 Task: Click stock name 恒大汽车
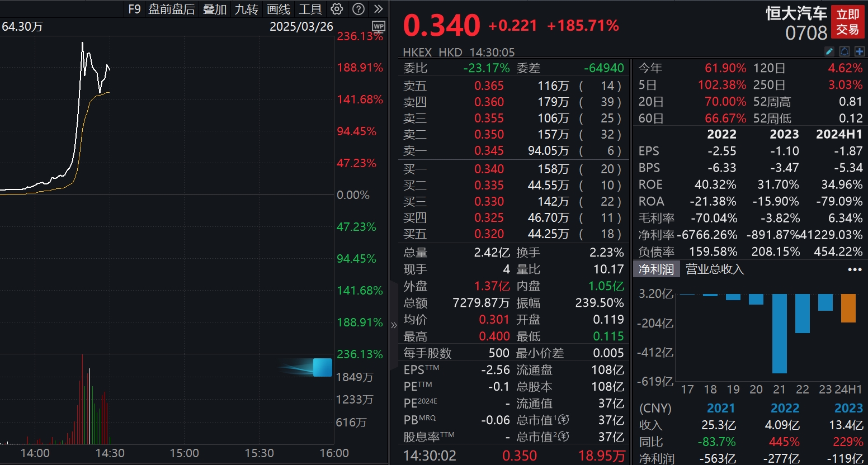click(796, 13)
